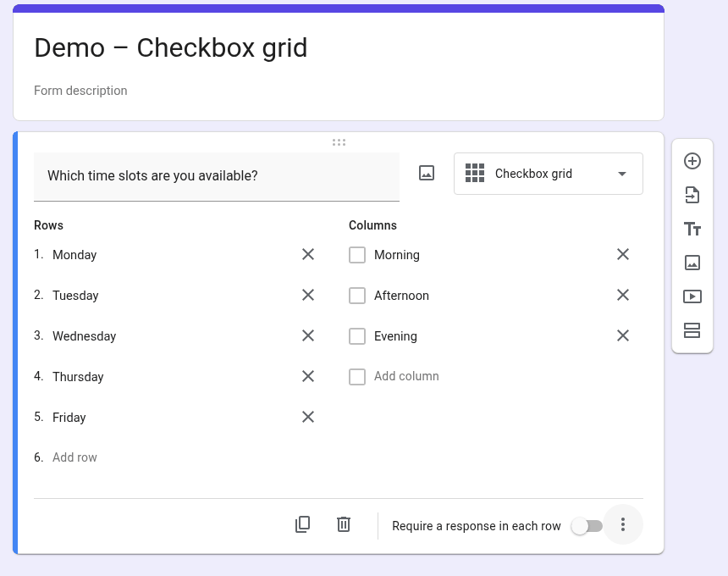
Task: Click Add row placeholder
Action: [x=74, y=457]
